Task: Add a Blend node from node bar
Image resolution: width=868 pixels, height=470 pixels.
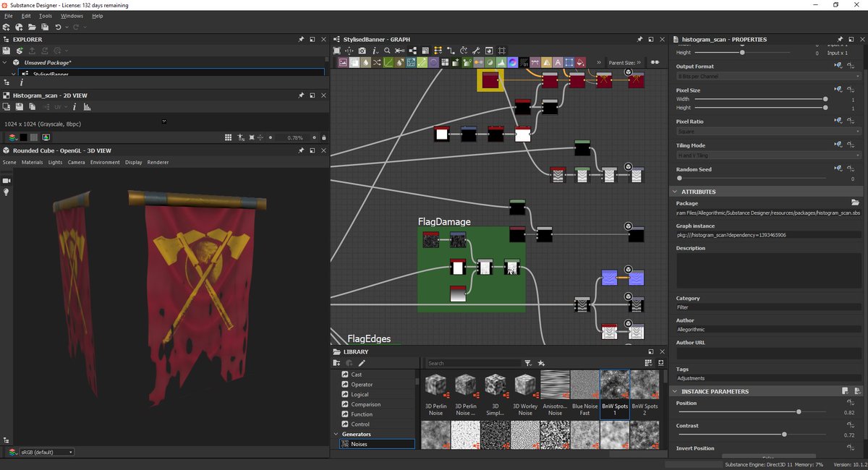Action: pos(354,62)
